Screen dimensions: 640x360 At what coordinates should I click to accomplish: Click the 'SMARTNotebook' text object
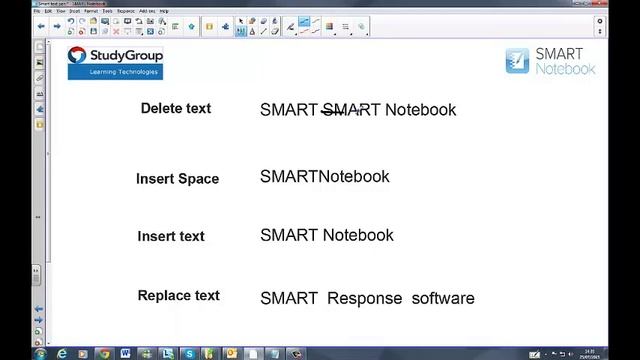click(x=325, y=177)
